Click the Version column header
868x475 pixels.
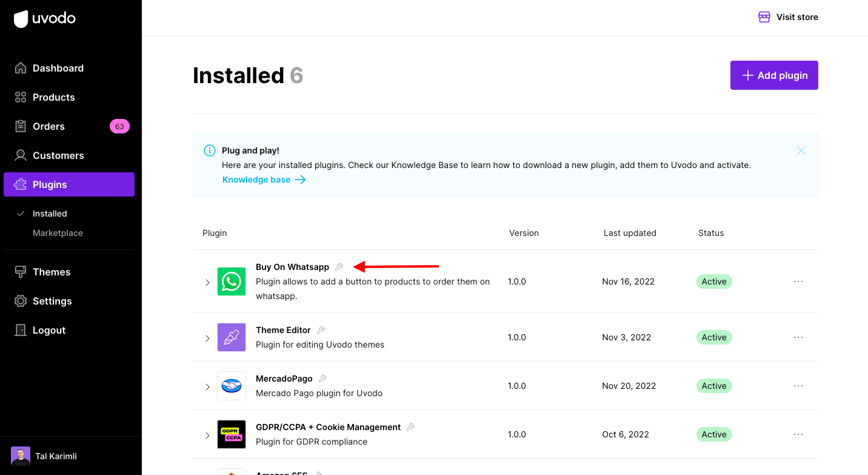tap(524, 233)
